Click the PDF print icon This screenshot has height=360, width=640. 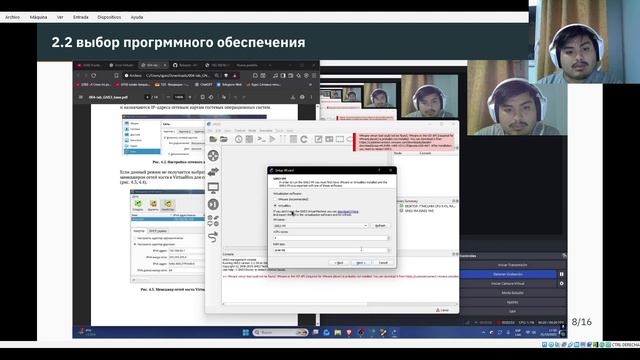click(x=302, y=97)
